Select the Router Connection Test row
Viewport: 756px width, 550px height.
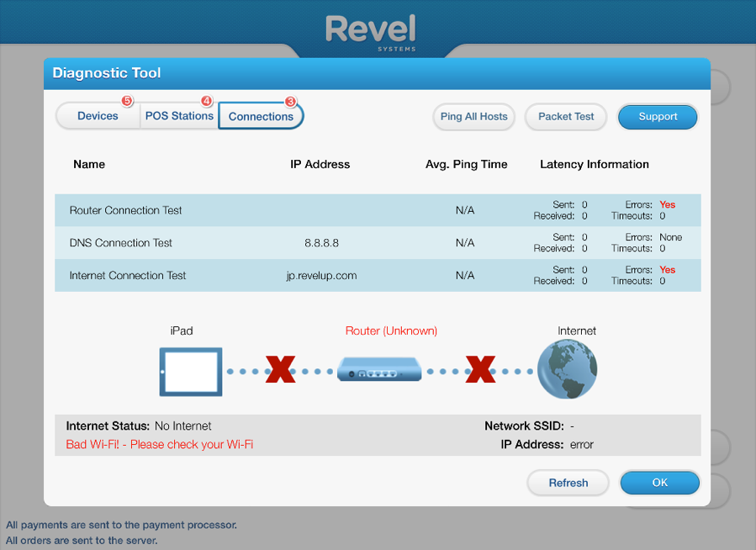tap(378, 210)
